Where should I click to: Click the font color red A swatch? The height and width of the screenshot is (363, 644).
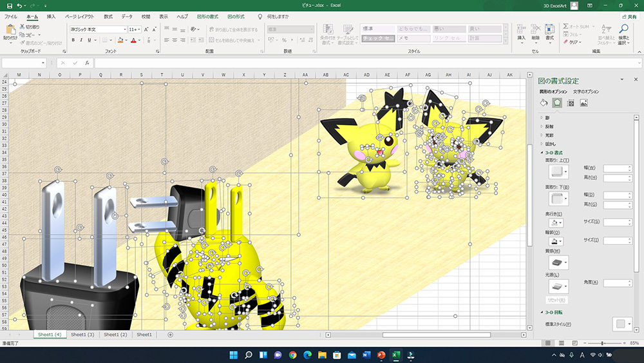(x=133, y=40)
